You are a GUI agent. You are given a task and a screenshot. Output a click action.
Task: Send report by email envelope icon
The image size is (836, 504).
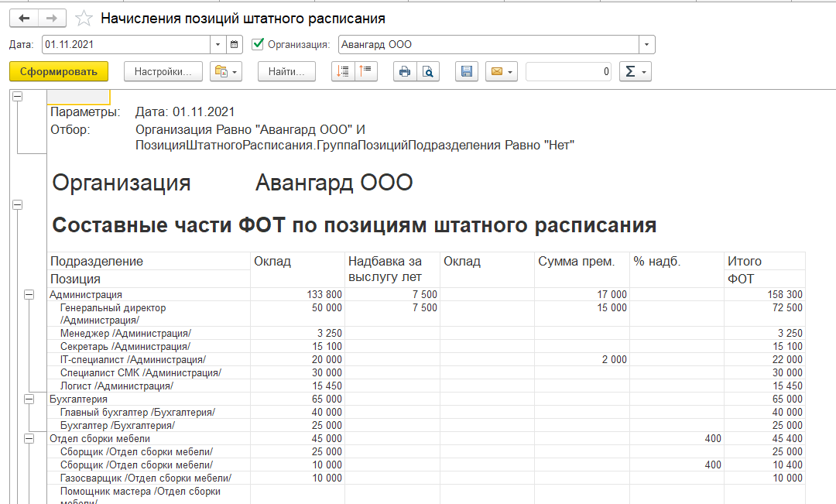click(x=501, y=72)
